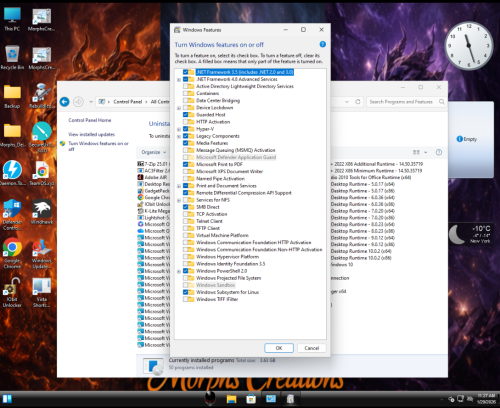The height and width of the screenshot is (408, 500).
Task: Toggle the Virtual Machine Platform checkbox
Action: [185, 235]
